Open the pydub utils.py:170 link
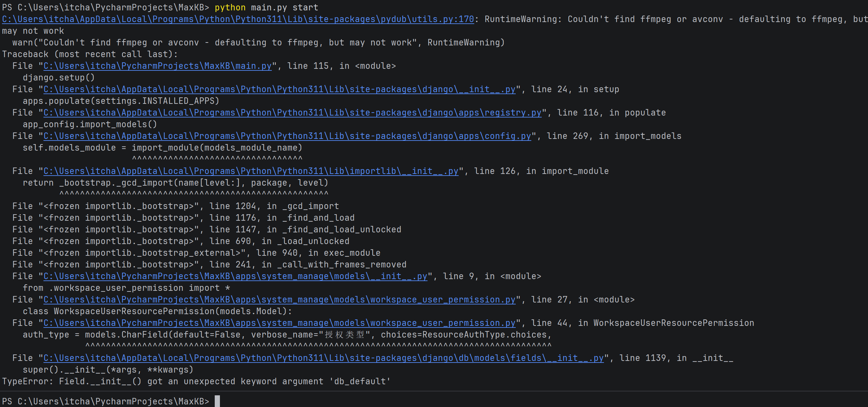This screenshot has width=868, height=407. (x=237, y=19)
